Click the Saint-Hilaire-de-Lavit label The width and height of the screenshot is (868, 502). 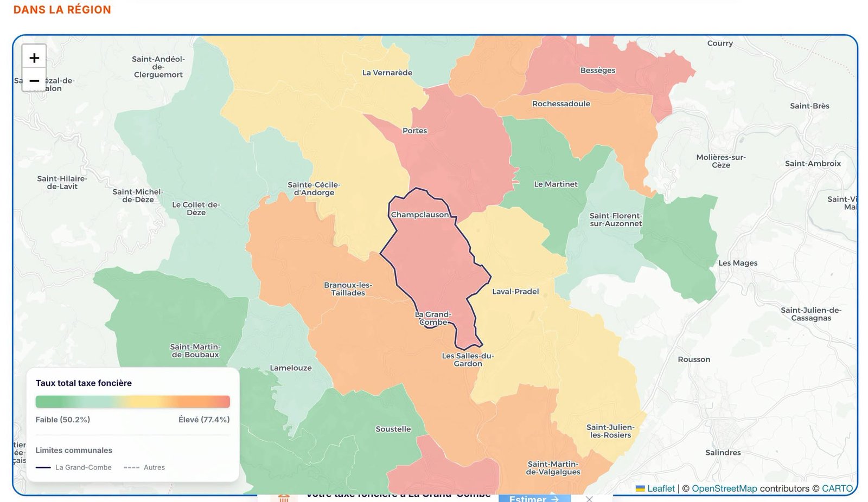point(62,183)
